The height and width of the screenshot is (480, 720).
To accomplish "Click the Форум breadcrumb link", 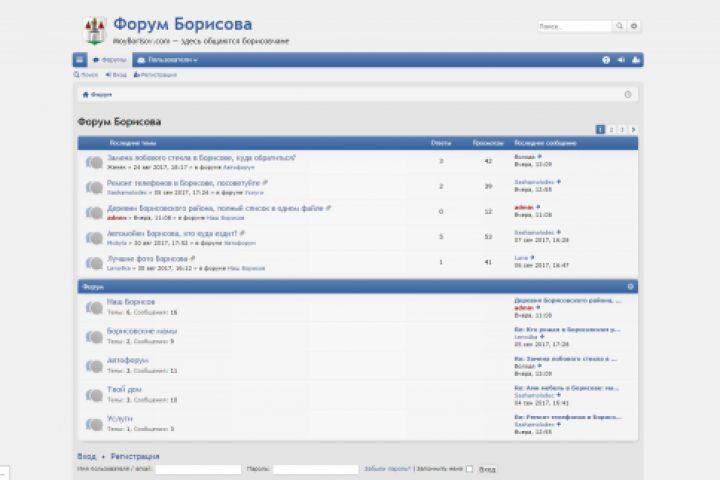I will 101,95.
